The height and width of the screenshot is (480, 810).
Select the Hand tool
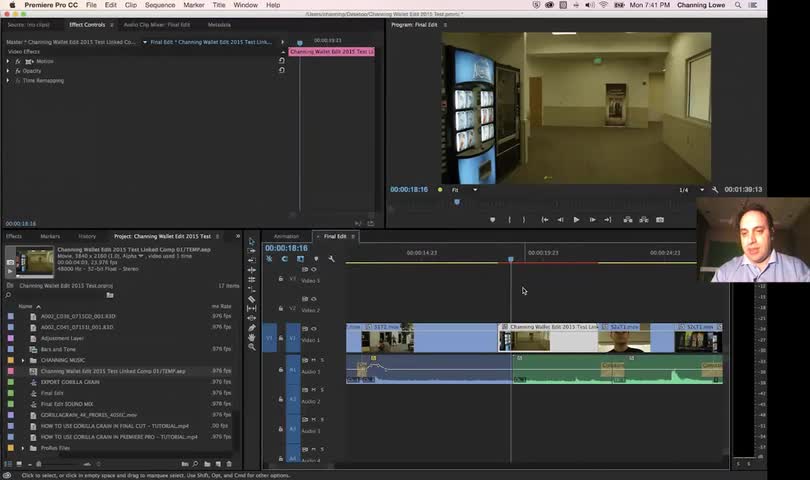[252, 337]
